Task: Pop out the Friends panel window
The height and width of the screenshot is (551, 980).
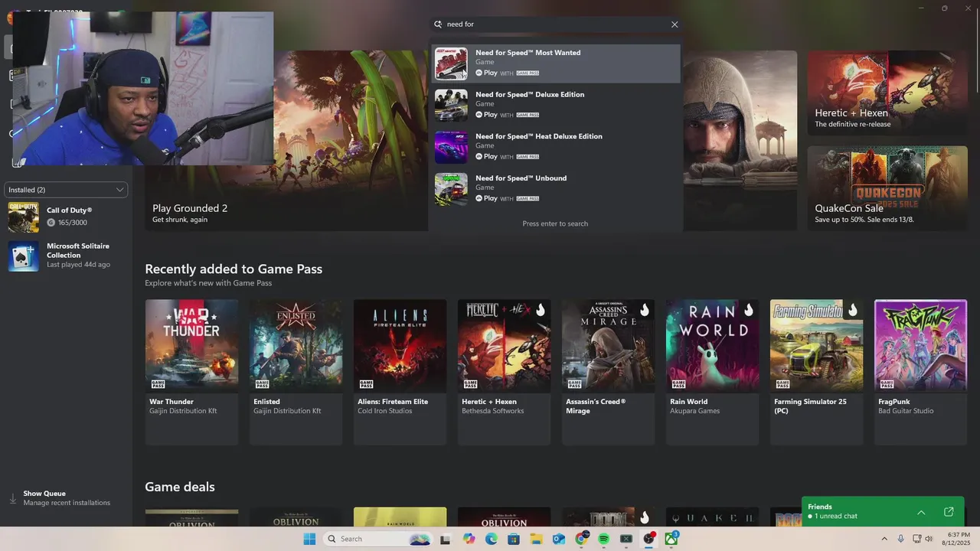Action: tap(949, 512)
